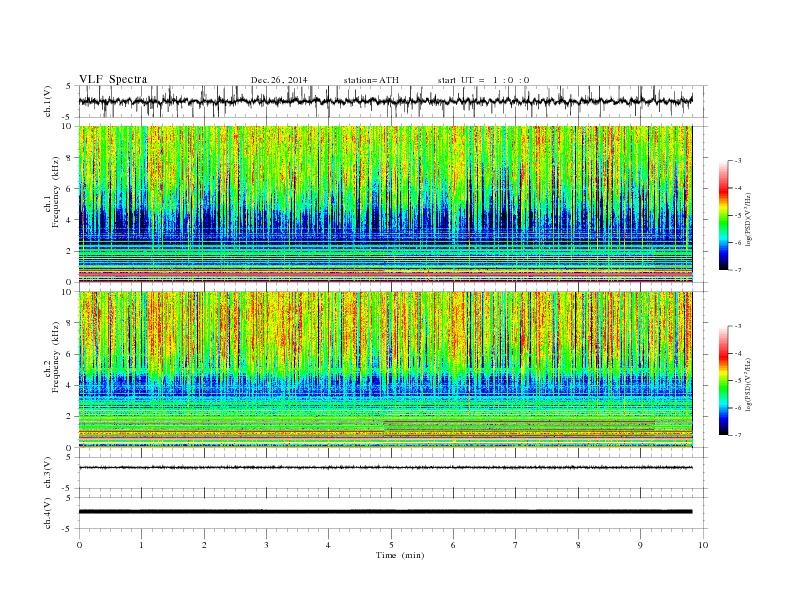
Task: Click the "2" kHz tick on ch.2 frequency axis
Action: point(70,417)
